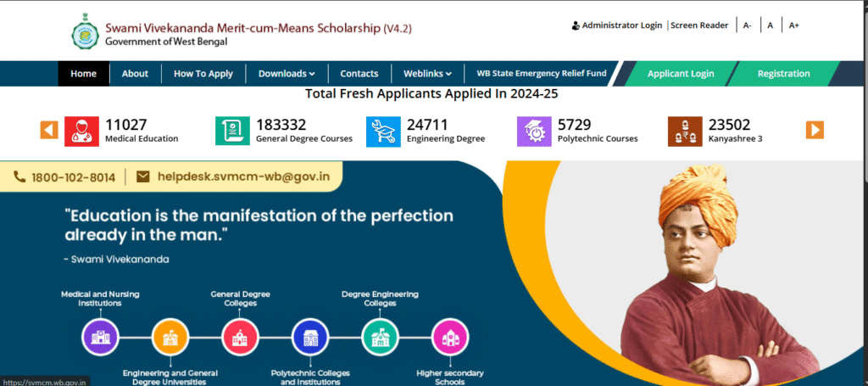The height and width of the screenshot is (386, 868).
Task: Open the About menu item
Action: click(135, 74)
